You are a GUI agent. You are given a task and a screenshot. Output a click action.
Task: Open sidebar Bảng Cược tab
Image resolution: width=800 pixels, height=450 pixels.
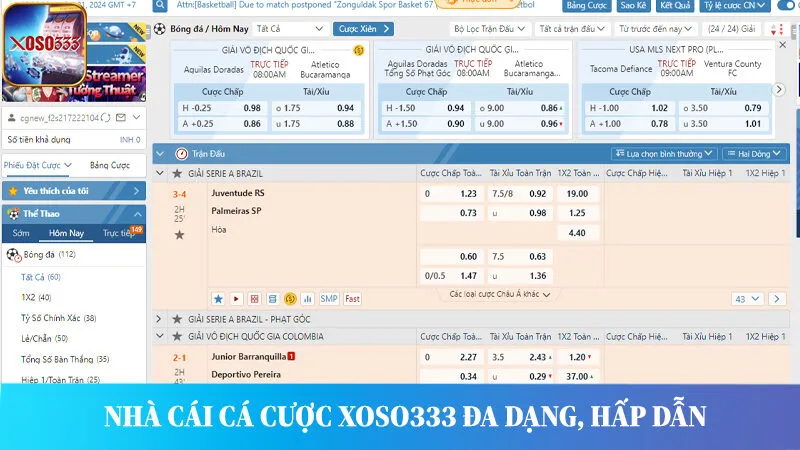pyautogui.click(x=110, y=165)
